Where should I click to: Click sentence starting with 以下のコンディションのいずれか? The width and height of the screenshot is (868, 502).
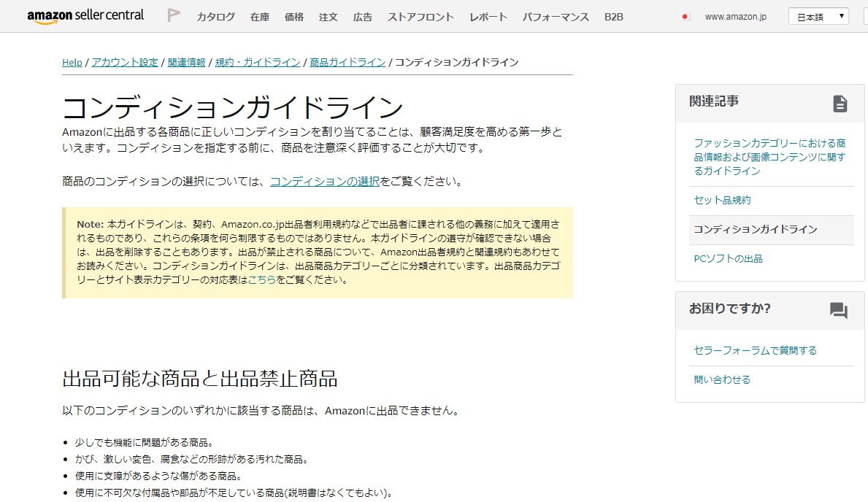coord(261,412)
